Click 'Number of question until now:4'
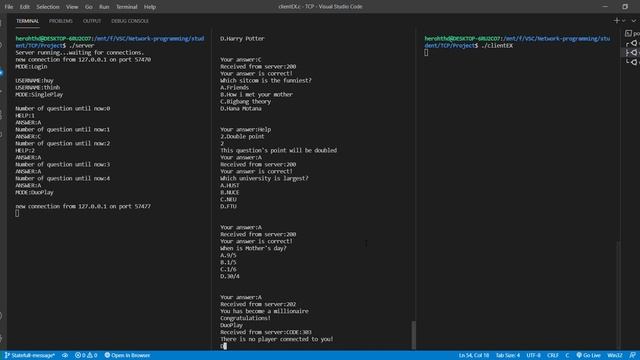 coord(63,178)
